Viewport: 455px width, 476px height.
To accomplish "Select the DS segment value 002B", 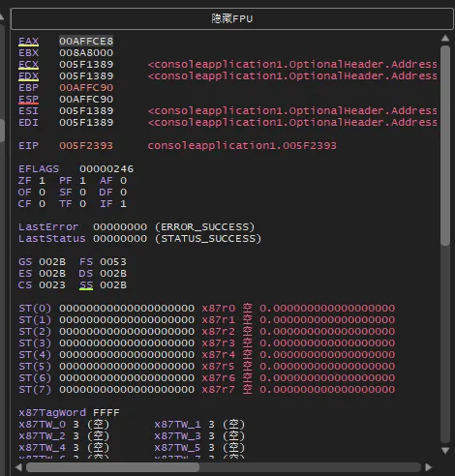I will (x=113, y=274).
